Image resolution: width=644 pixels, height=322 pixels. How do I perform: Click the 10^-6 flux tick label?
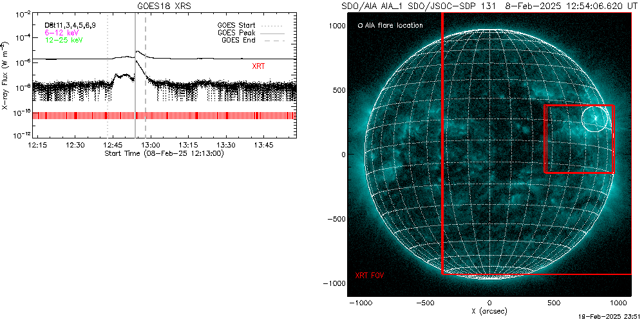(23, 62)
